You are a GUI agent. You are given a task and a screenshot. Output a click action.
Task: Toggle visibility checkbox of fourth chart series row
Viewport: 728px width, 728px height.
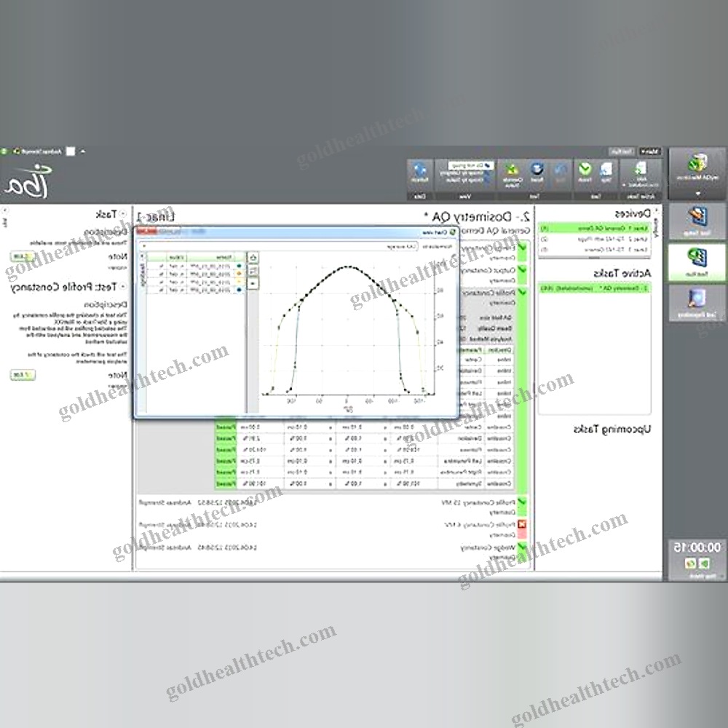pos(162,290)
